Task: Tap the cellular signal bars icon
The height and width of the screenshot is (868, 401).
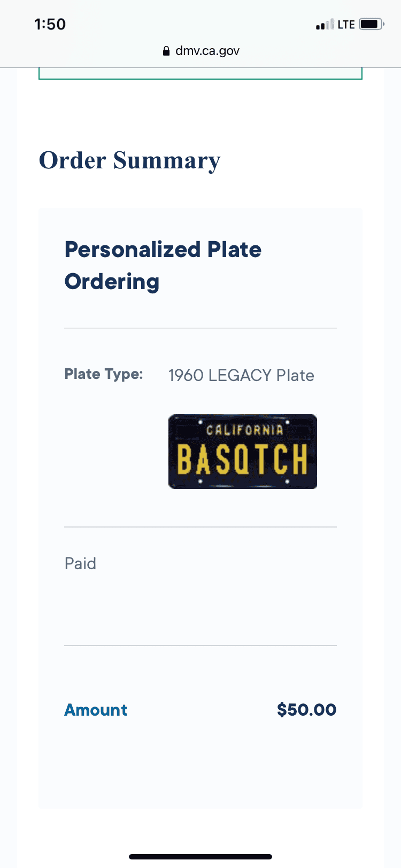Action: coord(325,24)
